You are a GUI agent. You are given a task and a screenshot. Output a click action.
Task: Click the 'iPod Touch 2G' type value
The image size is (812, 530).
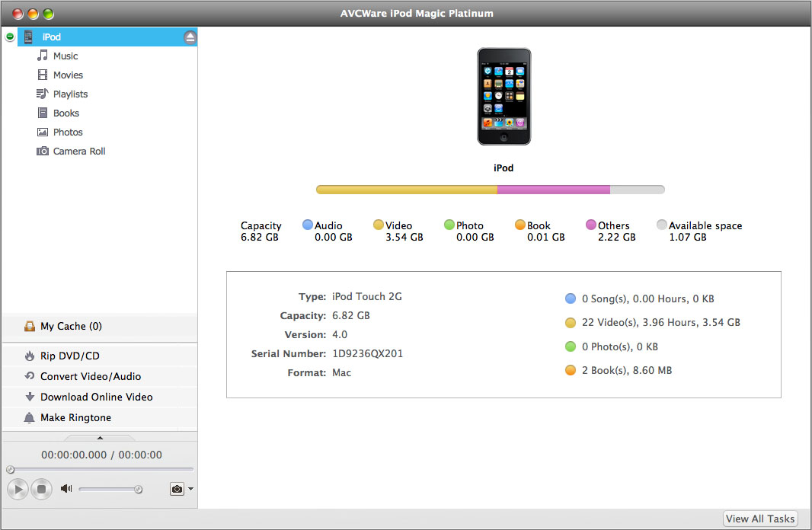366,296
